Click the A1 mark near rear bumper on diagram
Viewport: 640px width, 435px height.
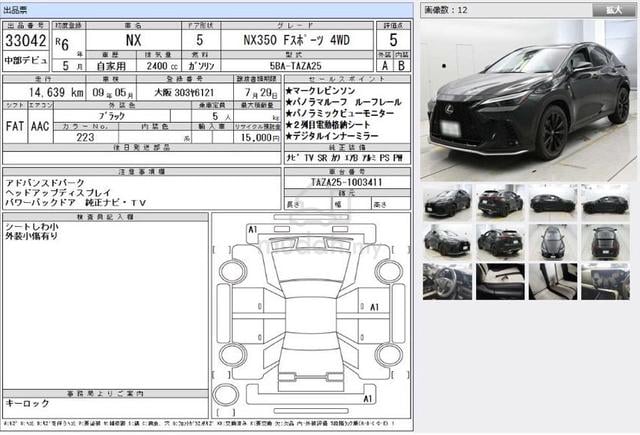tap(368, 399)
